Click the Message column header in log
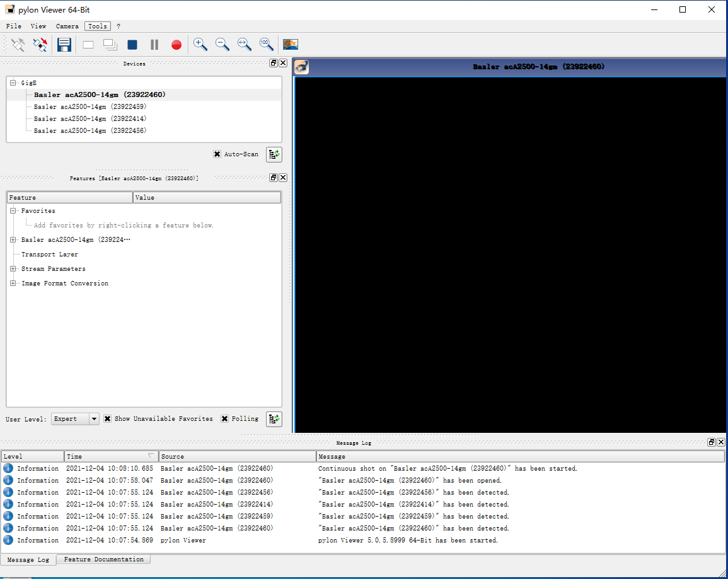Viewport: 728px width, 579px height. (520, 457)
